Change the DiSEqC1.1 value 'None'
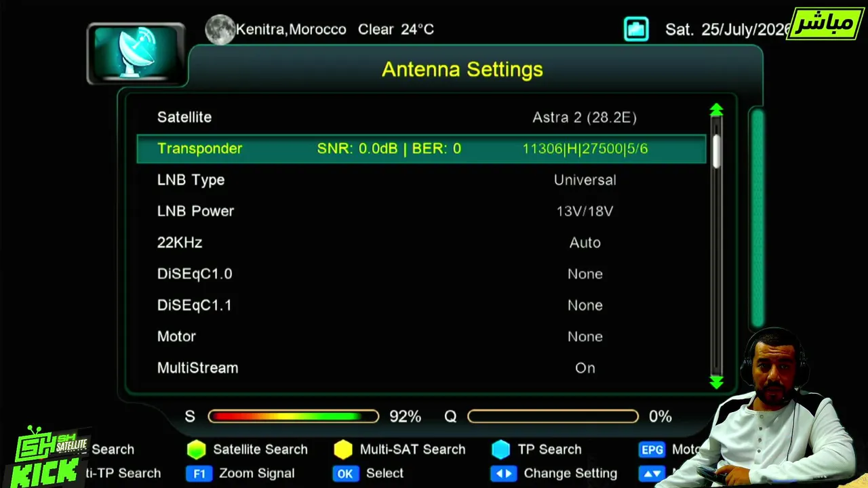This screenshot has width=868, height=488. click(585, 305)
